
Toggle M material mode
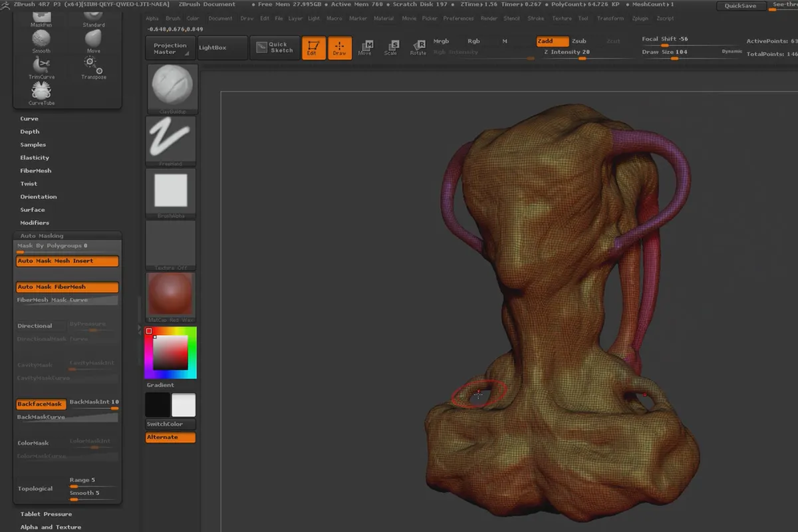[x=505, y=41]
